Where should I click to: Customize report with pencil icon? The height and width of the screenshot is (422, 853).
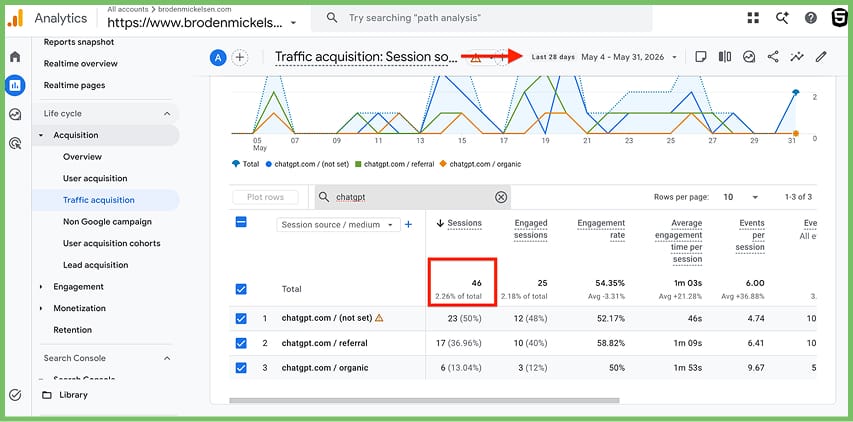821,57
